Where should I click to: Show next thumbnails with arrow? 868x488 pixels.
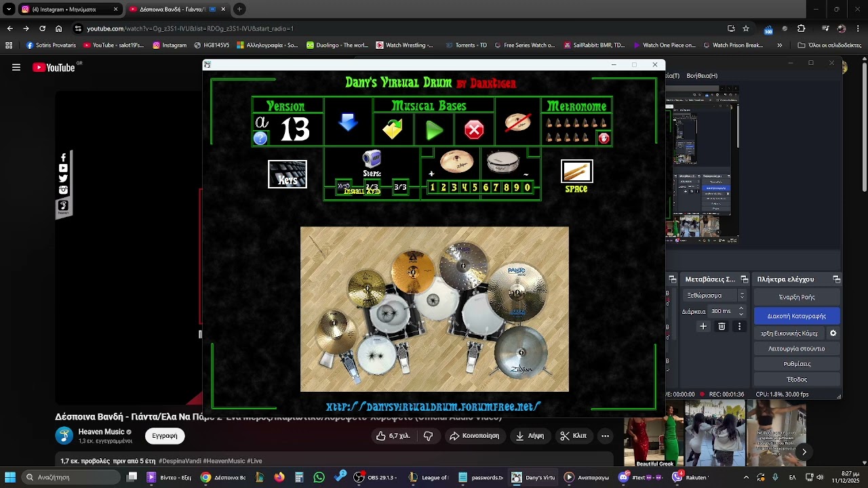click(x=804, y=452)
